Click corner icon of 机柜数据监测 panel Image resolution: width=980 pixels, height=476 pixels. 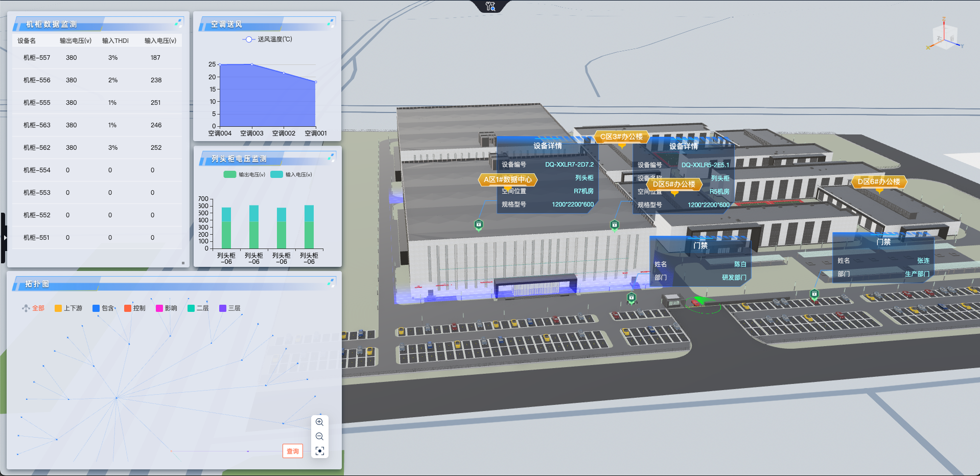tap(178, 23)
